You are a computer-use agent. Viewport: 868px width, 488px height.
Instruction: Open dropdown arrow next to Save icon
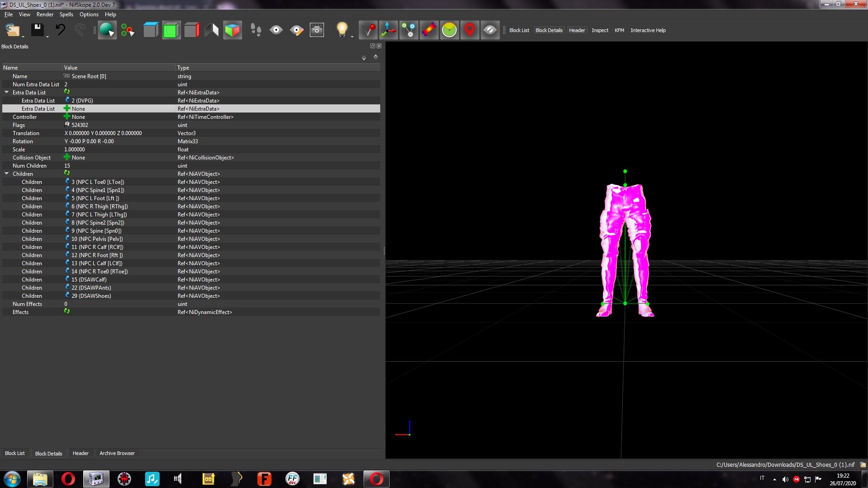click(47, 37)
